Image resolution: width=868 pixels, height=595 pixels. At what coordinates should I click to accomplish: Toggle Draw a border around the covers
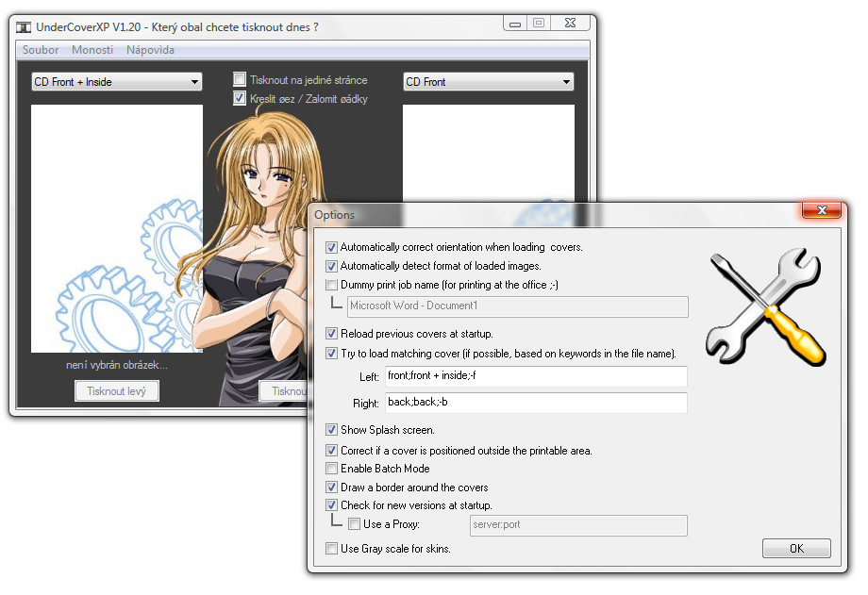click(x=331, y=488)
